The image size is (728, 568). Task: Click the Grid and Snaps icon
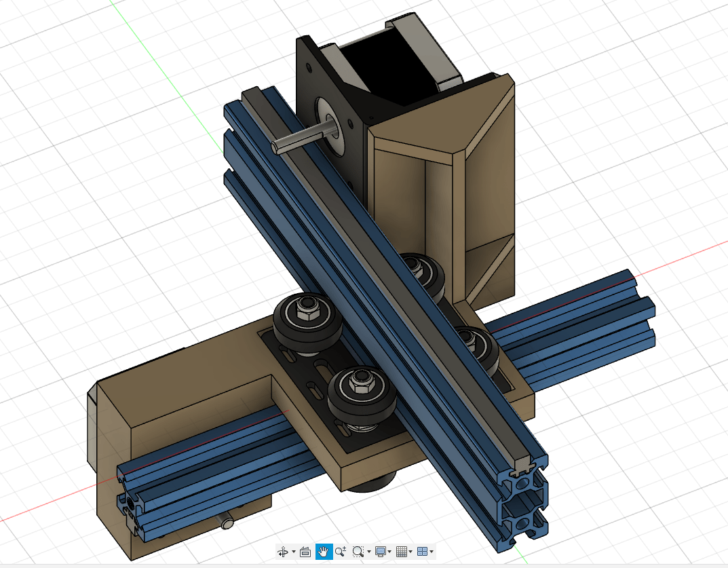(402, 551)
